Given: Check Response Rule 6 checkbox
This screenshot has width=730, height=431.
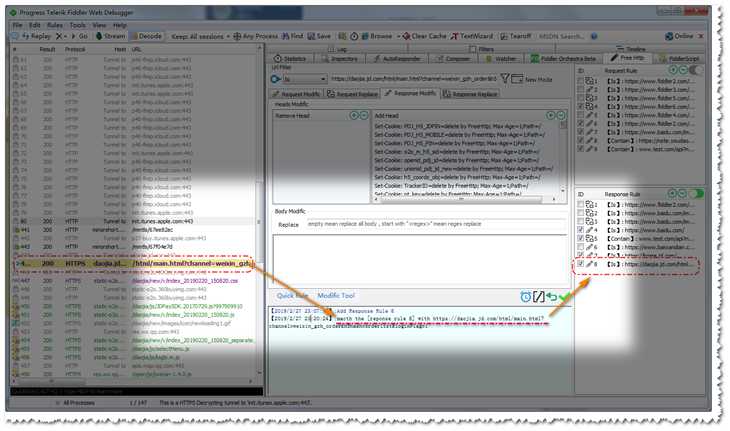Looking at the screenshot, I should [x=581, y=247].
